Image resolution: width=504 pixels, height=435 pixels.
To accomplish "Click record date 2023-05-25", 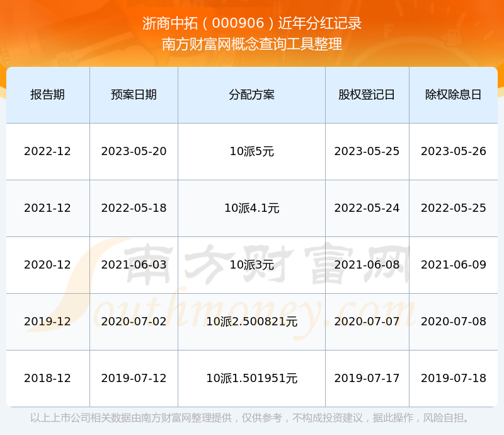I will (x=367, y=151).
